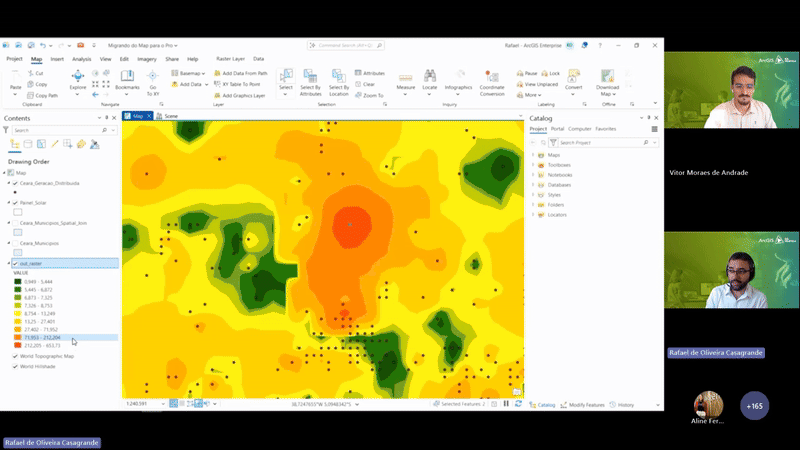Select the Explore navigation tool
This screenshot has width=800, height=450.
(78, 80)
